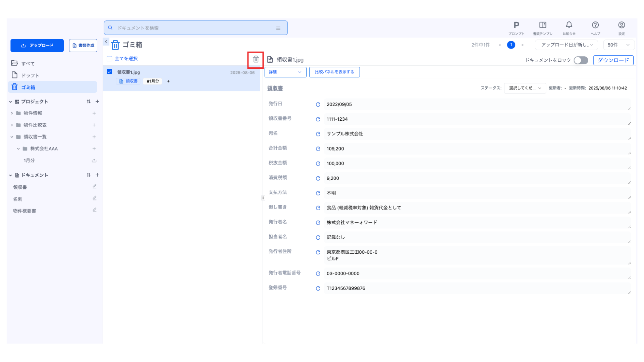Check the 全てを選択 checkbox
Viewport: 644px width, 362px height.
click(109, 59)
